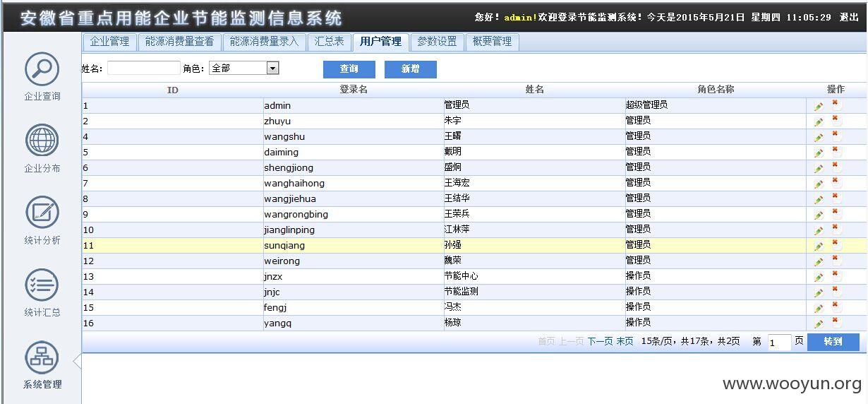The image size is (868, 404).
Task: Open the 系统管理 hierarchy icon
Action: pos(42,357)
